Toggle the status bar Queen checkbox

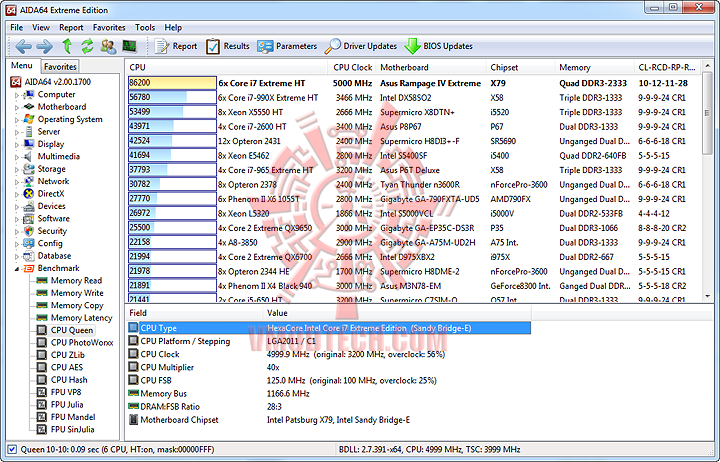(x=12, y=450)
